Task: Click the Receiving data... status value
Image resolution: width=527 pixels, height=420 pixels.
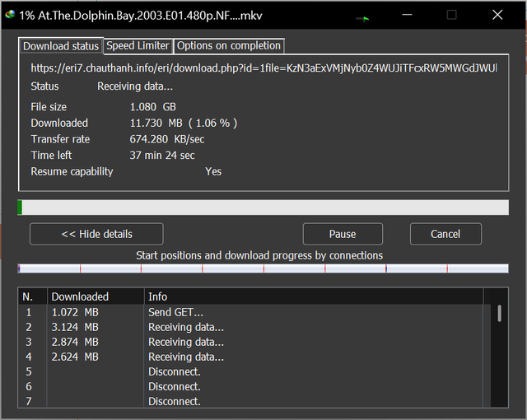Action: [135, 86]
